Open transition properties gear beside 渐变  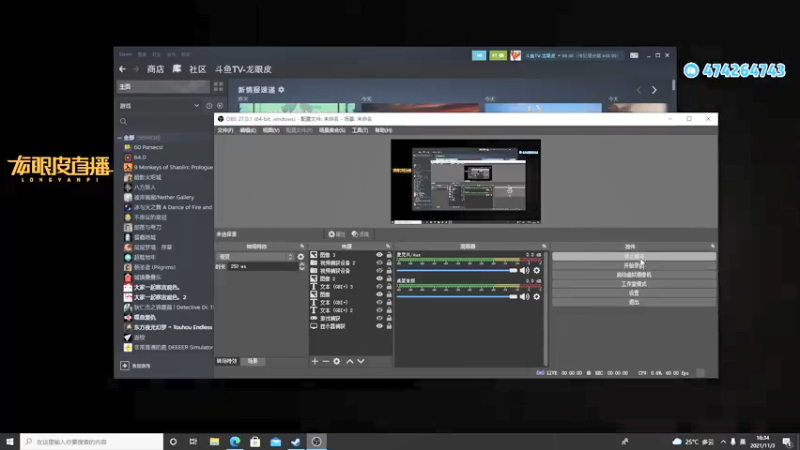301,257
